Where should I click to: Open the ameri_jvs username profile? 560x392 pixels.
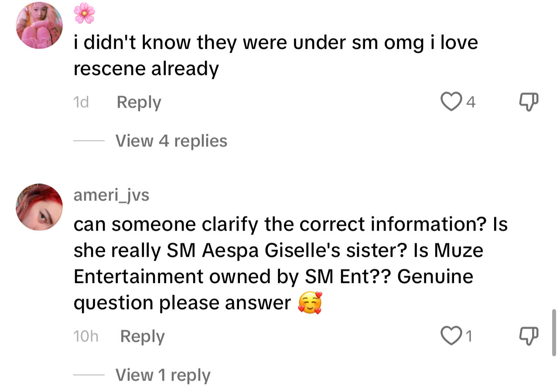pyautogui.click(x=111, y=195)
